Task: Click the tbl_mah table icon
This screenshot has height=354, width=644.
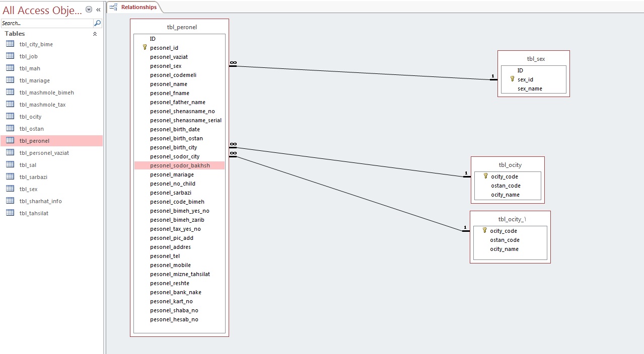Action: click(x=10, y=68)
